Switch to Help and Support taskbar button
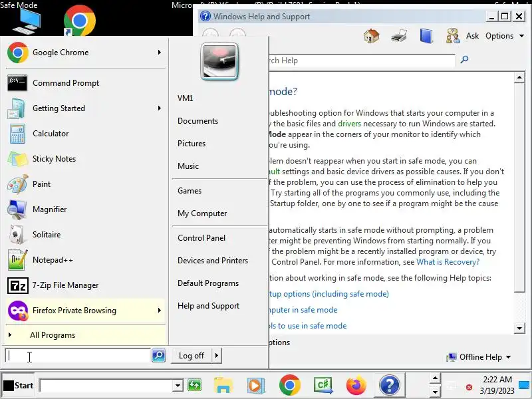 point(390,385)
